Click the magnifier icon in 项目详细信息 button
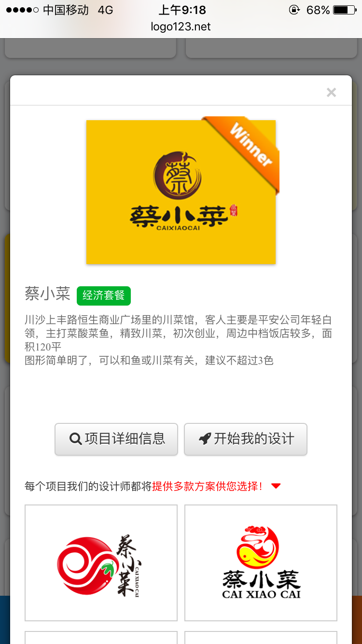The image size is (362, 644). click(x=76, y=439)
